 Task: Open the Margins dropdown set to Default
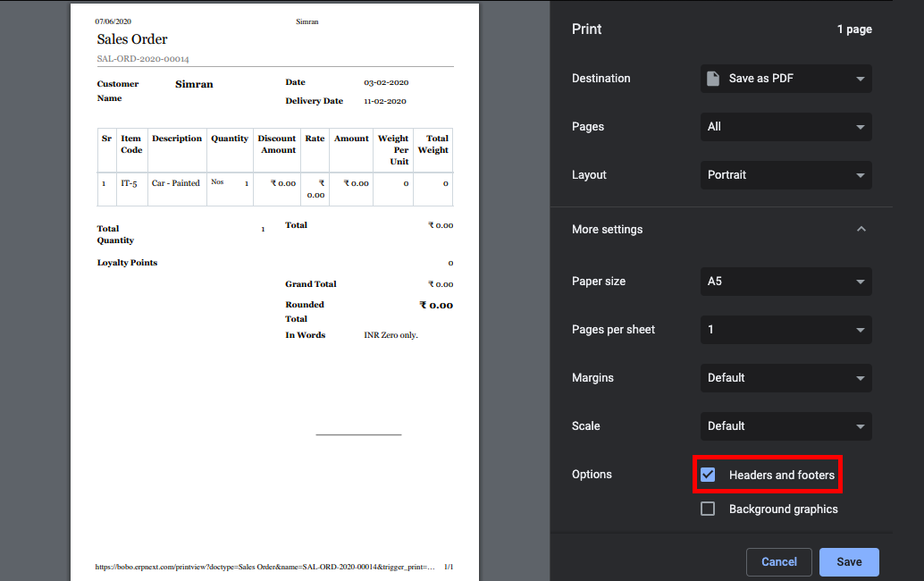pos(785,378)
